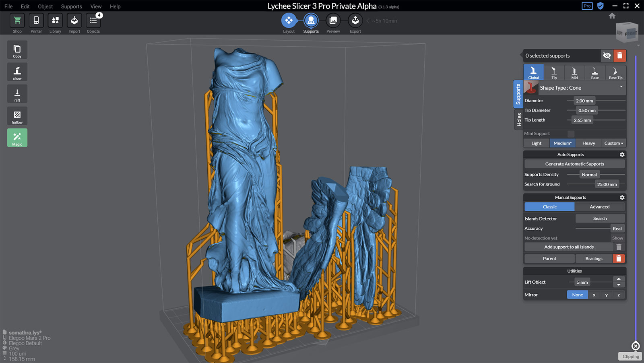Set Mirror to z axis
644x363 pixels.
[619, 295]
